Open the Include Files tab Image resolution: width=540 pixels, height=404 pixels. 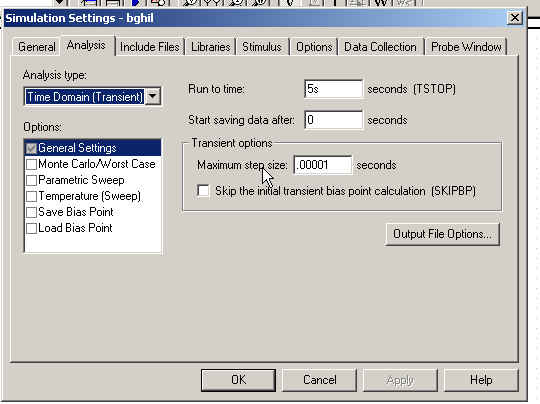click(x=149, y=47)
